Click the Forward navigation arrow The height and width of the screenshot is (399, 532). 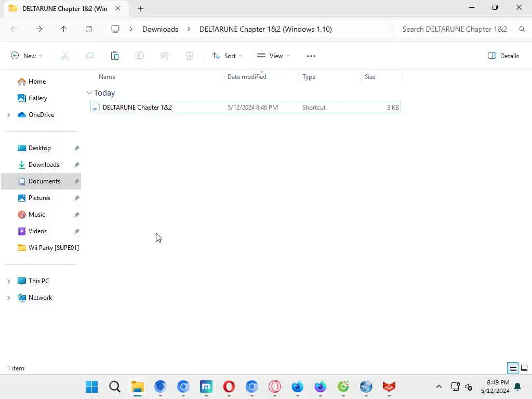[39, 29]
